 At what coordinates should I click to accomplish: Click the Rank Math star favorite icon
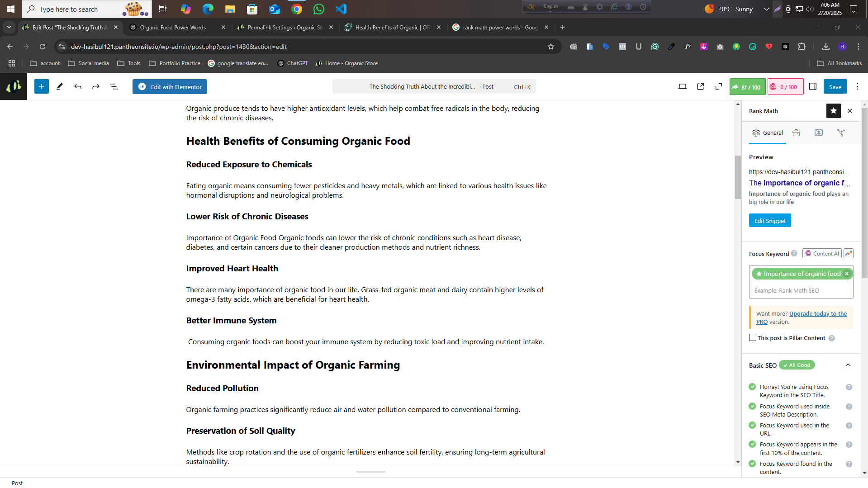click(833, 111)
